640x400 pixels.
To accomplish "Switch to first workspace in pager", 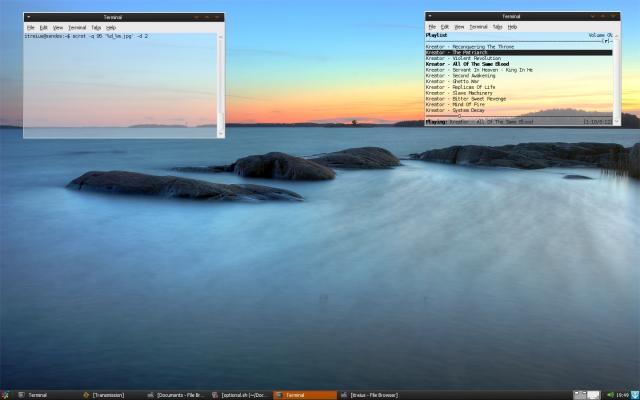I will [580, 395].
